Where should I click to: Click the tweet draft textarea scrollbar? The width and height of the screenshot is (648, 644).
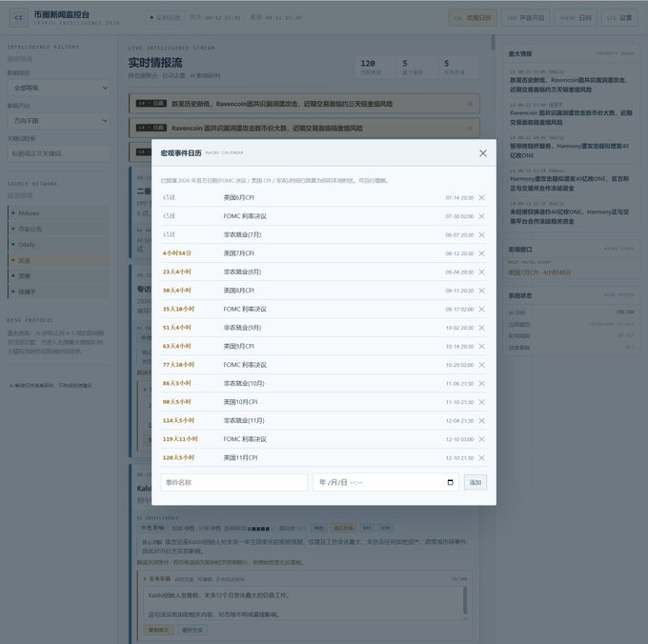(x=465, y=600)
